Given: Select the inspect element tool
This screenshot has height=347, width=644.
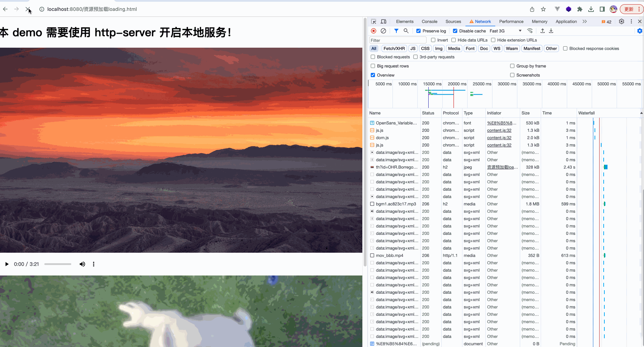Looking at the screenshot, I should [374, 21].
